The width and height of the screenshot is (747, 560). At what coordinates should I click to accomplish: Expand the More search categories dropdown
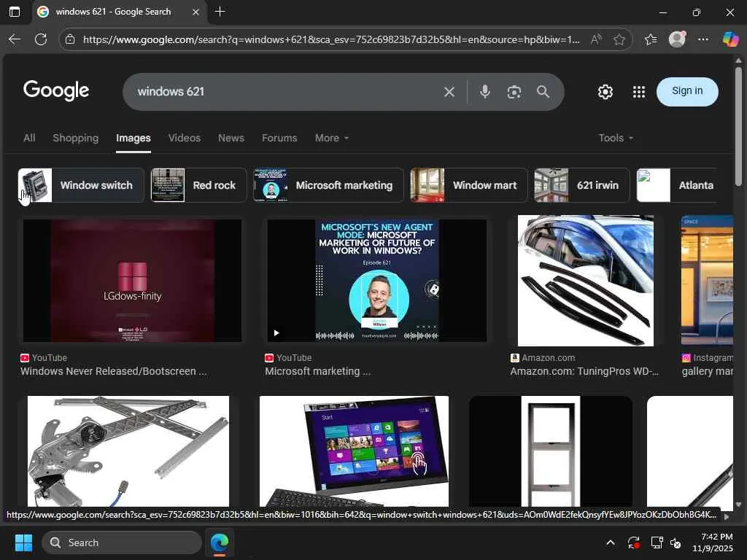coord(332,138)
